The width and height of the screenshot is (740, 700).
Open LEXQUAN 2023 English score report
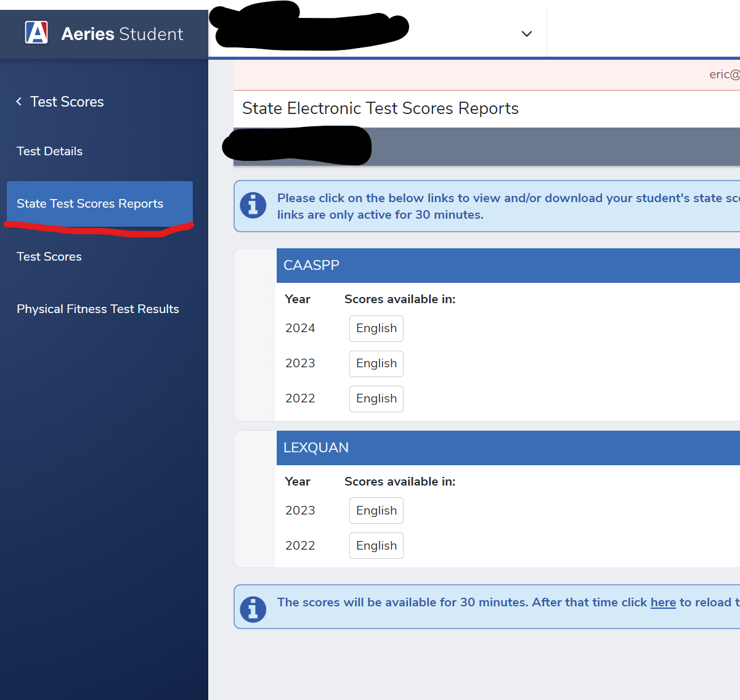[376, 511]
